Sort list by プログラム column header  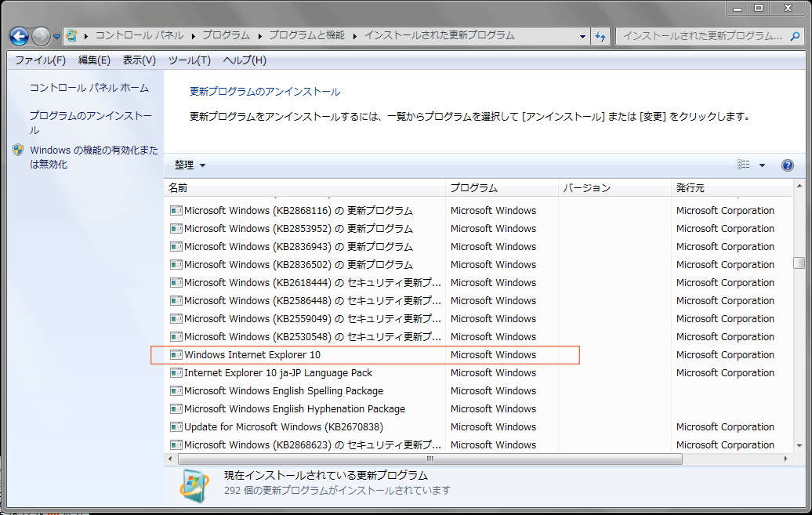502,188
